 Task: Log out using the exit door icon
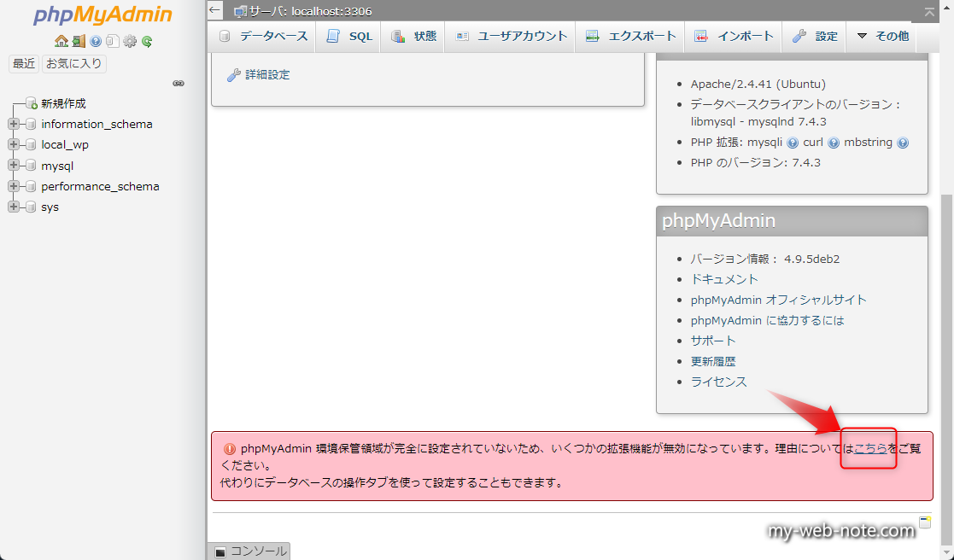(78, 42)
